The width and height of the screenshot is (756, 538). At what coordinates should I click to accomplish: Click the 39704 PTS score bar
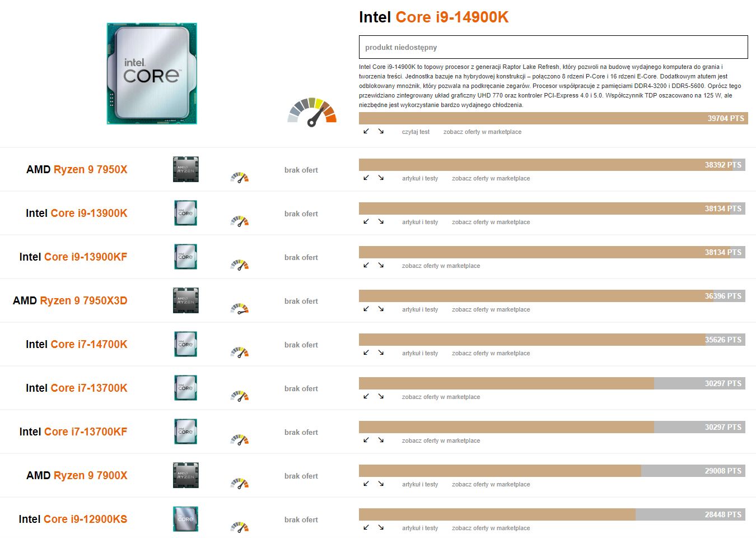tap(553, 118)
